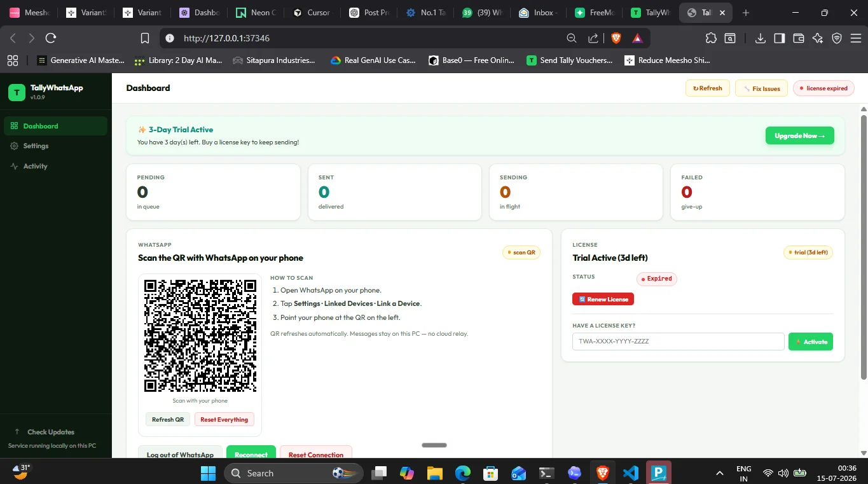Image resolution: width=868 pixels, height=484 pixels.
Task: Open the Brave Shields lion icon
Action: [616, 38]
